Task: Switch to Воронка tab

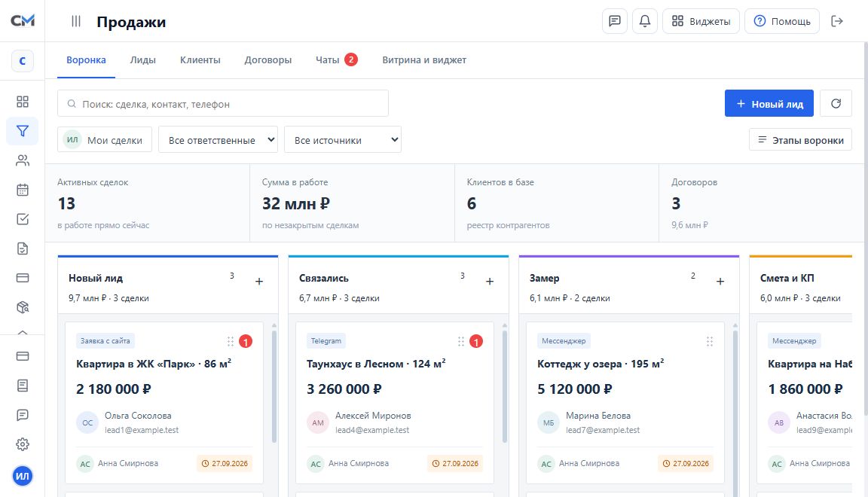Action: click(87, 59)
